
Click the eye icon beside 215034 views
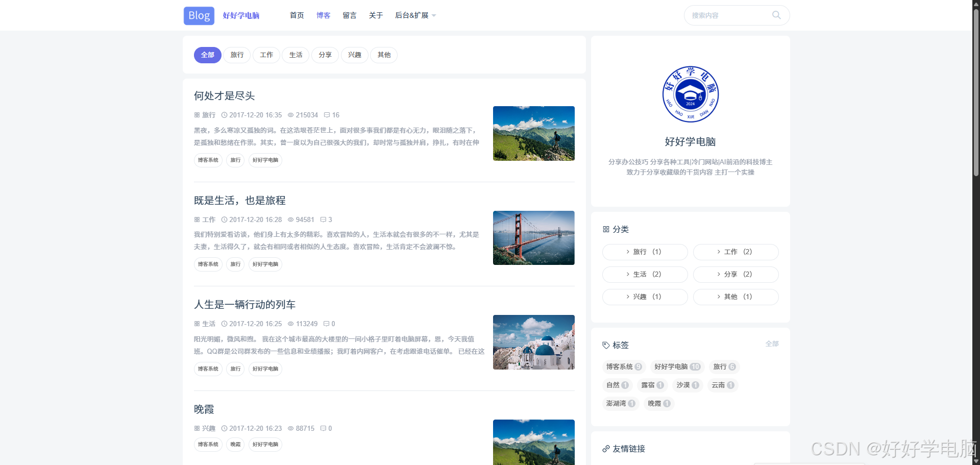click(x=291, y=115)
